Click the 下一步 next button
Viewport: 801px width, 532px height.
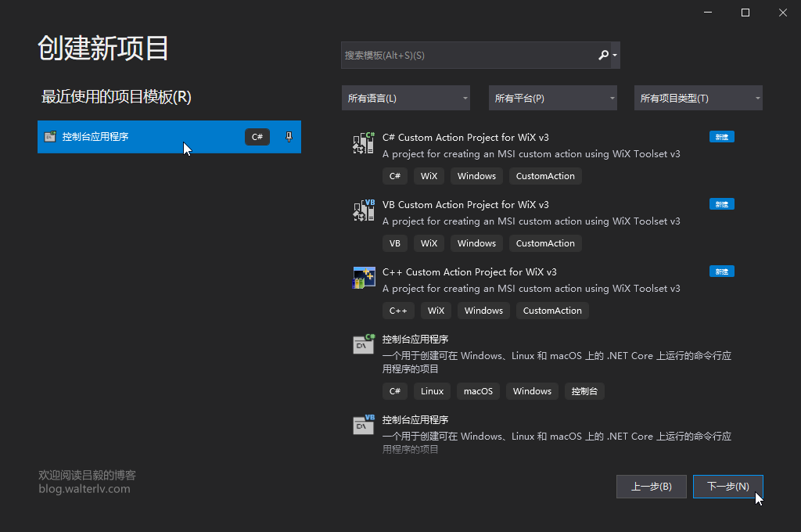[727, 487]
